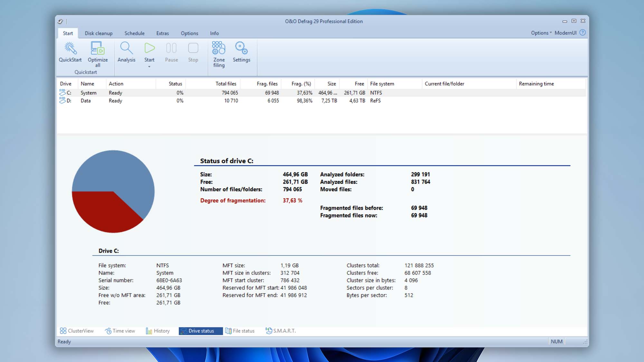Viewport: 644px width, 362px height.
Task: Click the SSD drive icon for D:
Action: 62,100
